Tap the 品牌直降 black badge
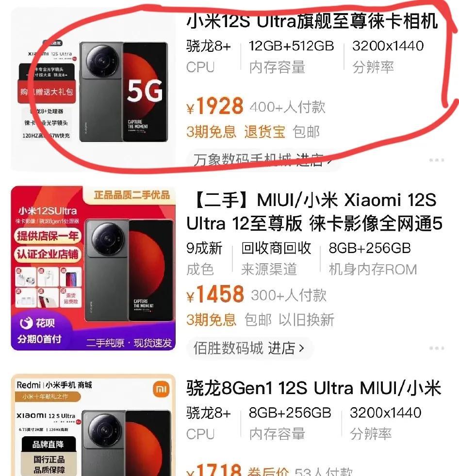459x476 pixels. pos(49,444)
